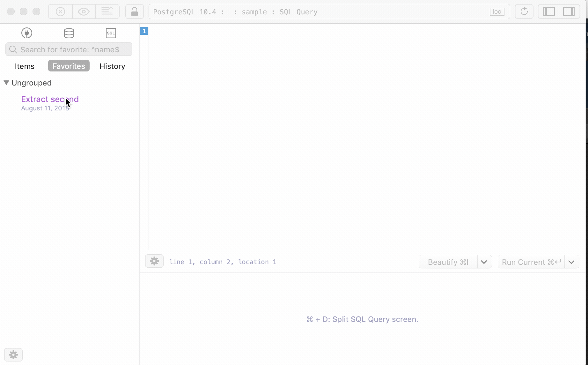This screenshot has width=588, height=365.
Task: Switch to the Items tab
Action: tap(25, 66)
